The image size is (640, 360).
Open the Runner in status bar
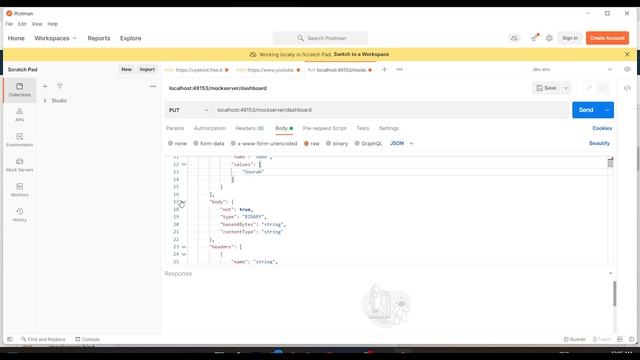[574, 339]
